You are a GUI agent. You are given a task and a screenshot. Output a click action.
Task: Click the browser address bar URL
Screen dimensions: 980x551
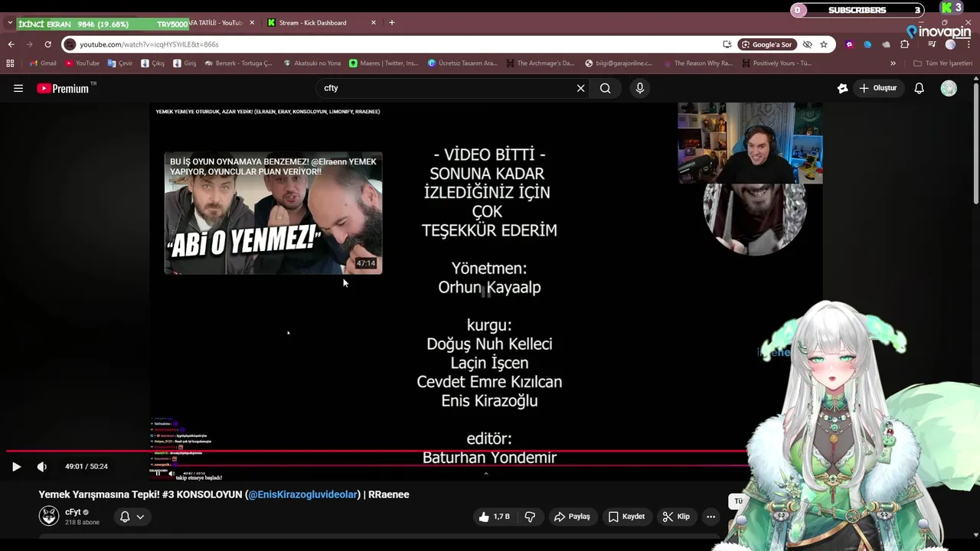[149, 44]
